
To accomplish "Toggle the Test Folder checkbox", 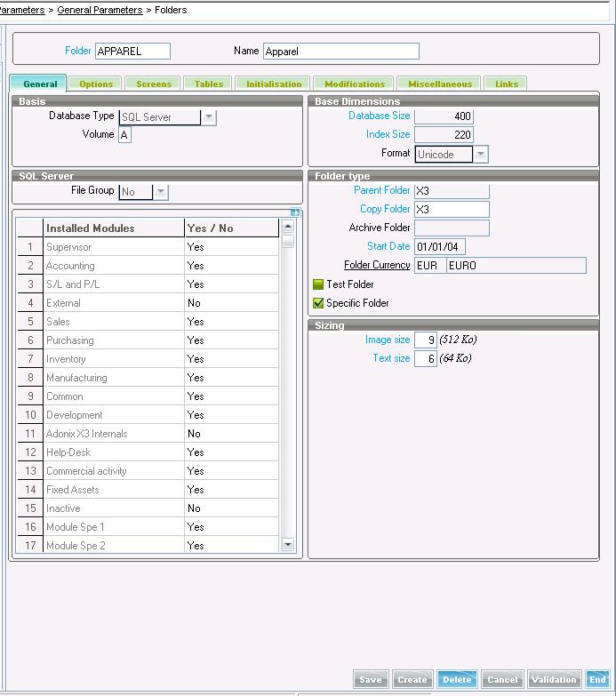I will (x=318, y=284).
